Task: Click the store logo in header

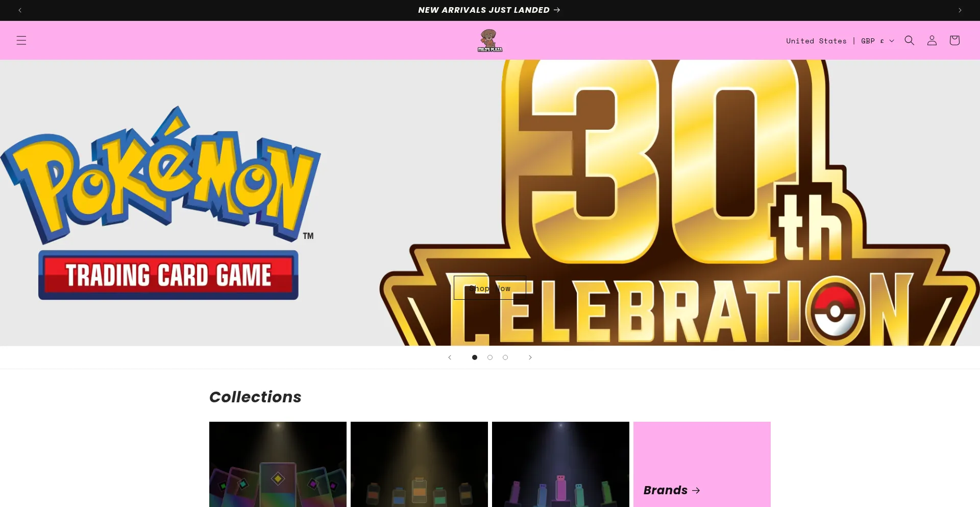Action: [x=490, y=40]
